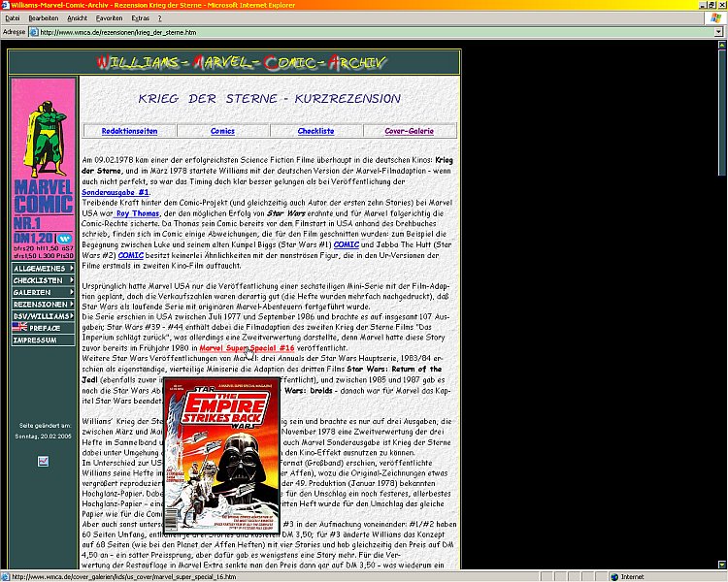Click the Marvel Comic Nr.1 cover image

coord(43,169)
